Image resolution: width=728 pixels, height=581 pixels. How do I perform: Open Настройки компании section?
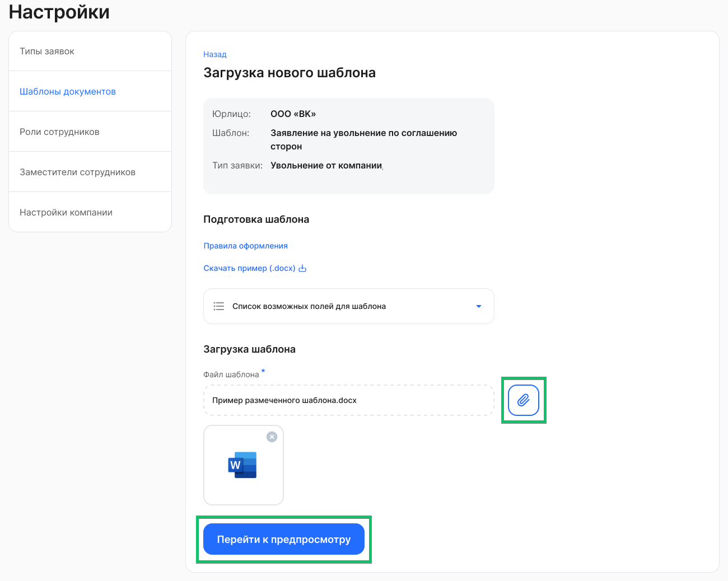click(90, 212)
